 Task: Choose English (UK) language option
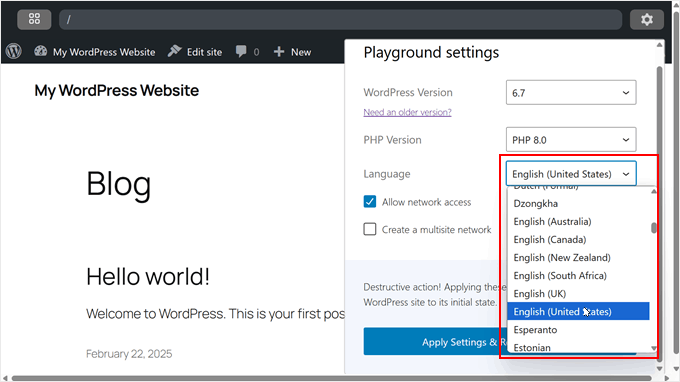579,294
